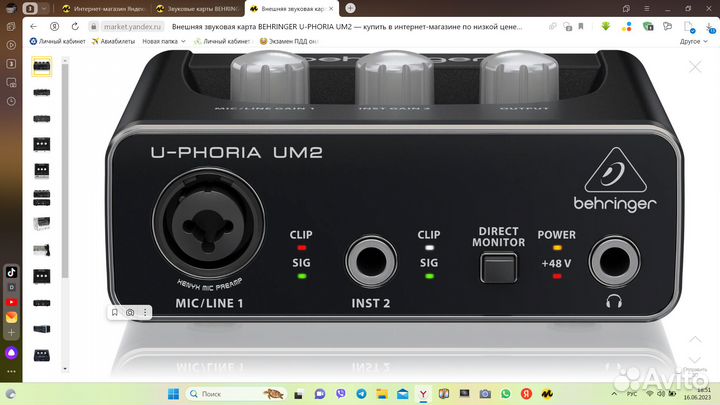Open File Explorer from the taskbar

tap(382, 394)
